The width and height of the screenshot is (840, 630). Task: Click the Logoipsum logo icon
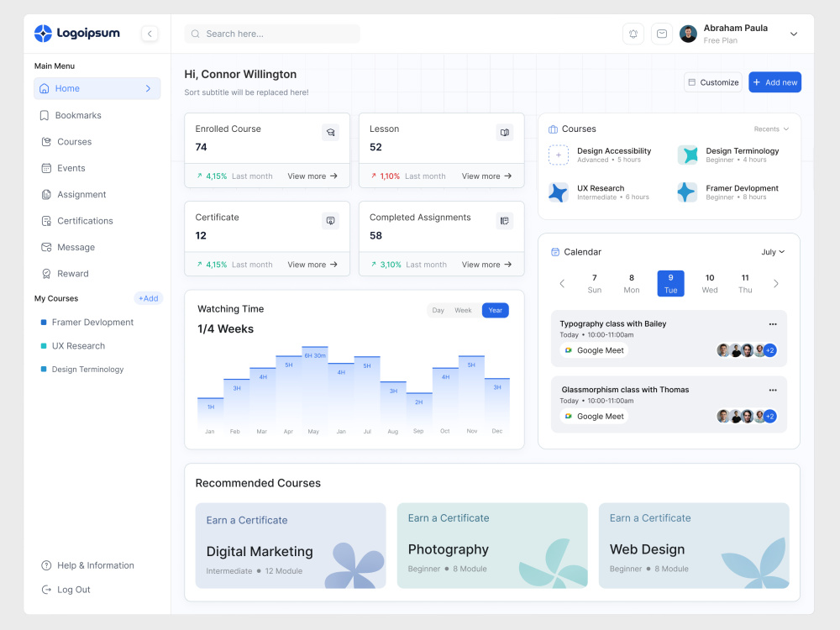(43, 34)
